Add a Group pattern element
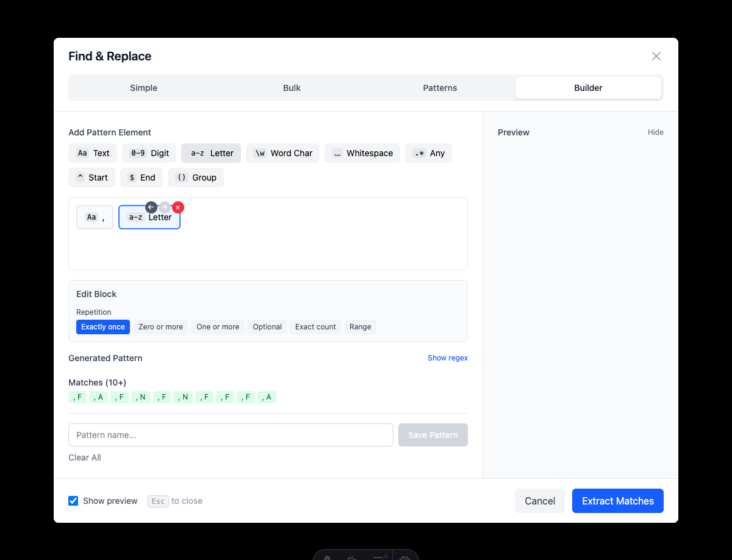 pos(195,178)
